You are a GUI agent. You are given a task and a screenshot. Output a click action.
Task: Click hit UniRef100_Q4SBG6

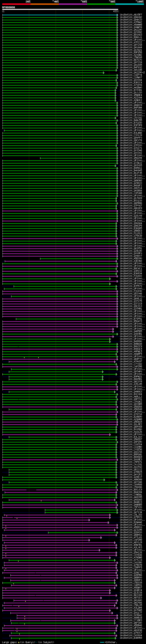[131, 191]
